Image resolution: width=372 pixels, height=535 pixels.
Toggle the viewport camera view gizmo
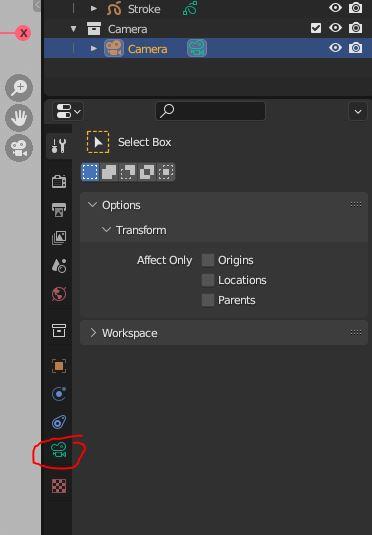coord(19,148)
